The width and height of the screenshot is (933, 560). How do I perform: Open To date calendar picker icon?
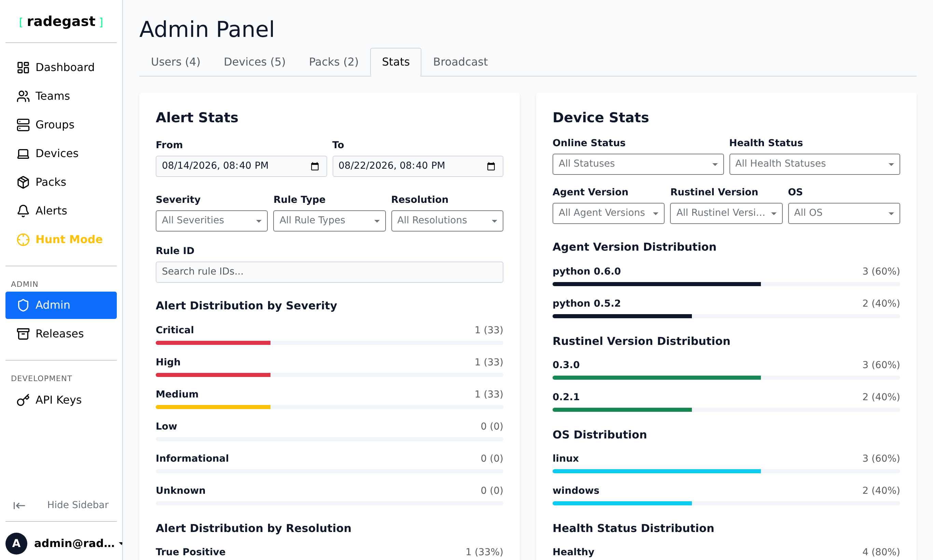coord(491,166)
